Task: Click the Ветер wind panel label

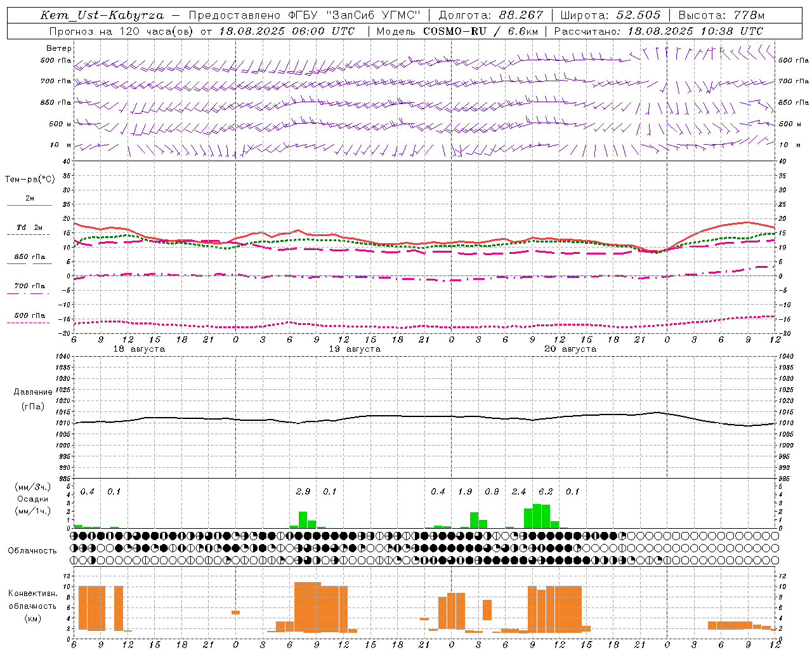Action: click(x=59, y=48)
